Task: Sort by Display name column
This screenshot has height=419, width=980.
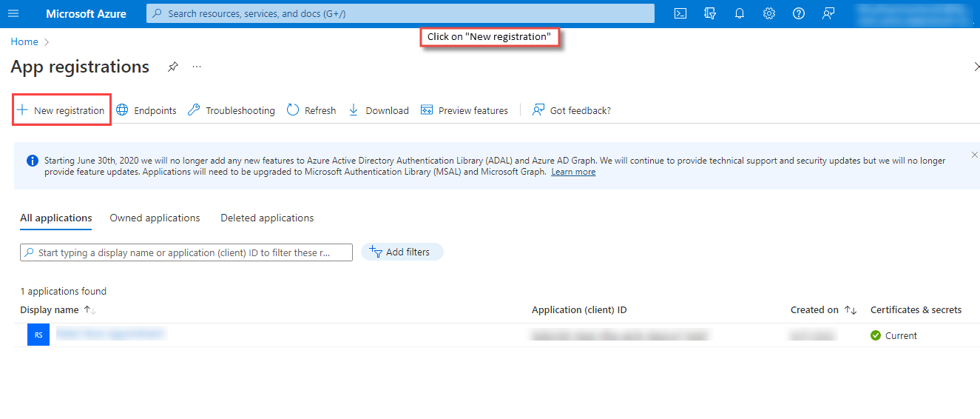Action: 58,310
